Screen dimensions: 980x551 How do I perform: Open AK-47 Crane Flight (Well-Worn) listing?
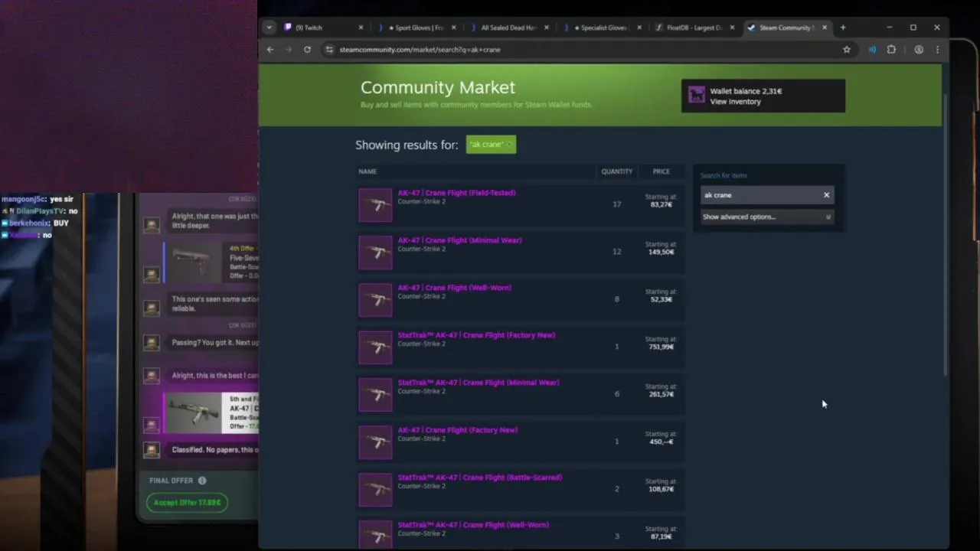click(x=454, y=288)
